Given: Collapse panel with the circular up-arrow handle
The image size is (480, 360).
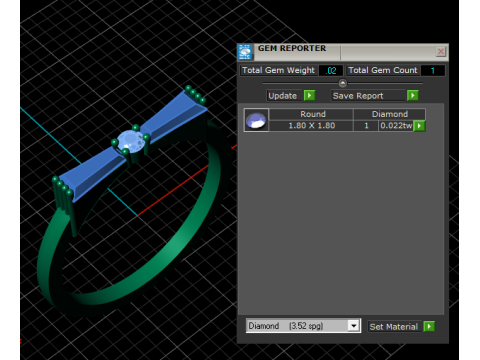Looking at the screenshot, I should (343, 83).
